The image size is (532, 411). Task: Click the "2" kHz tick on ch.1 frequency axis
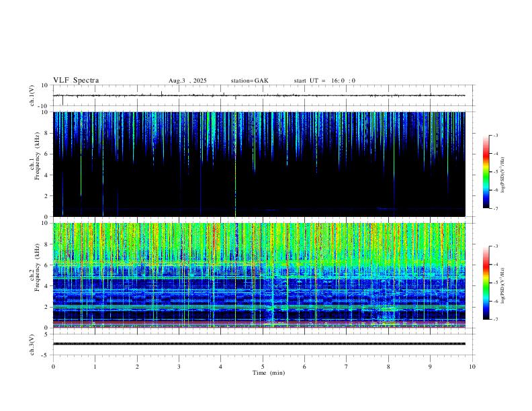click(46, 196)
